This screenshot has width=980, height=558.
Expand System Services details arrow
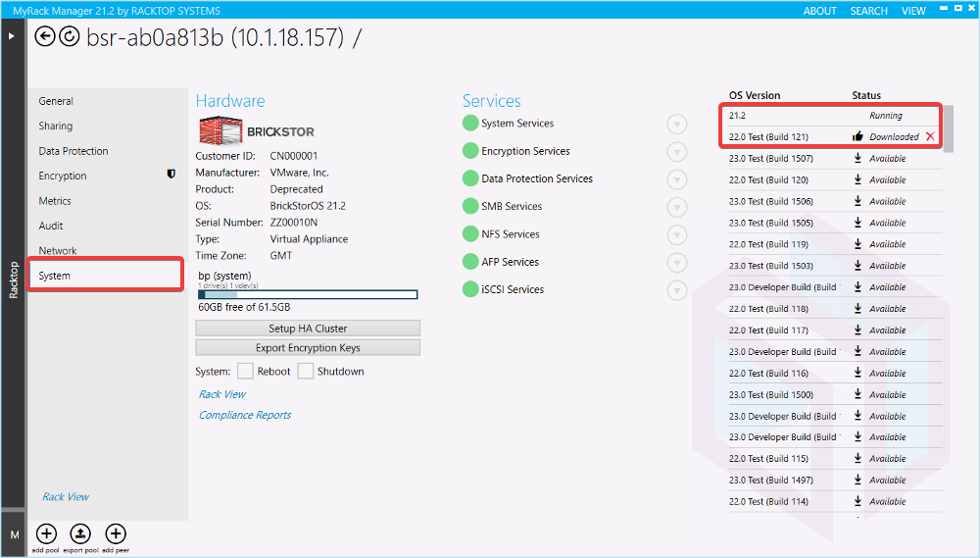coord(677,125)
